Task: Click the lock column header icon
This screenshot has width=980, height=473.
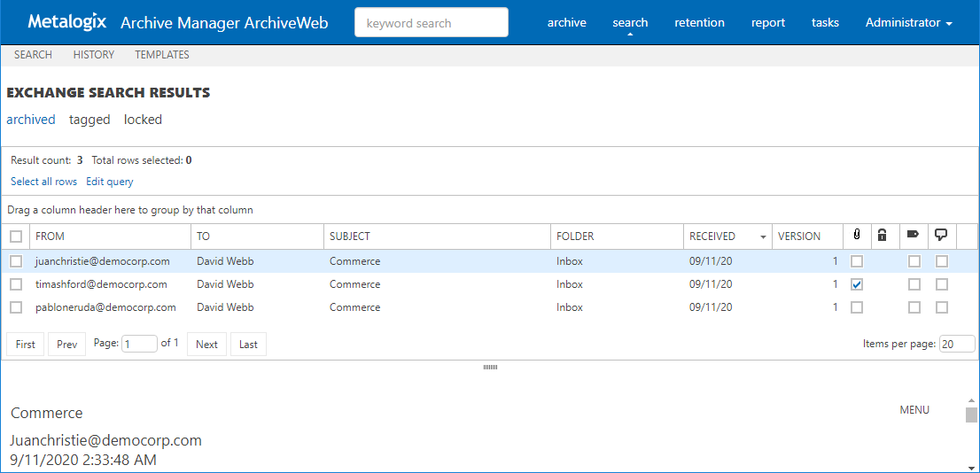Action: pyautogui.click(x=883, y=236)
